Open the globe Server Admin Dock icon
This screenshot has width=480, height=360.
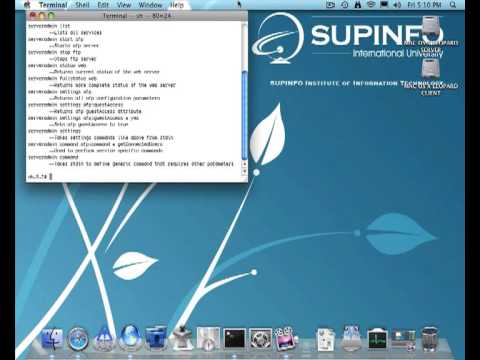(x=130, y=338)
